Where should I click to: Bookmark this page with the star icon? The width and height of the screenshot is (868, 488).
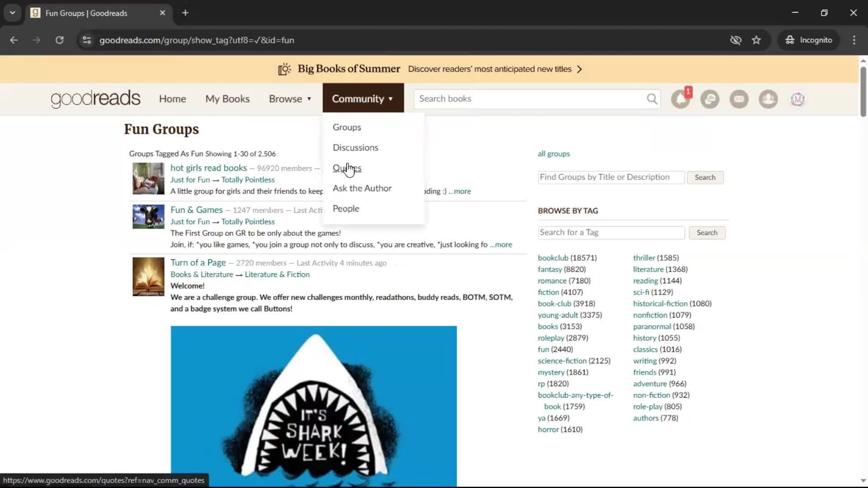756,40
